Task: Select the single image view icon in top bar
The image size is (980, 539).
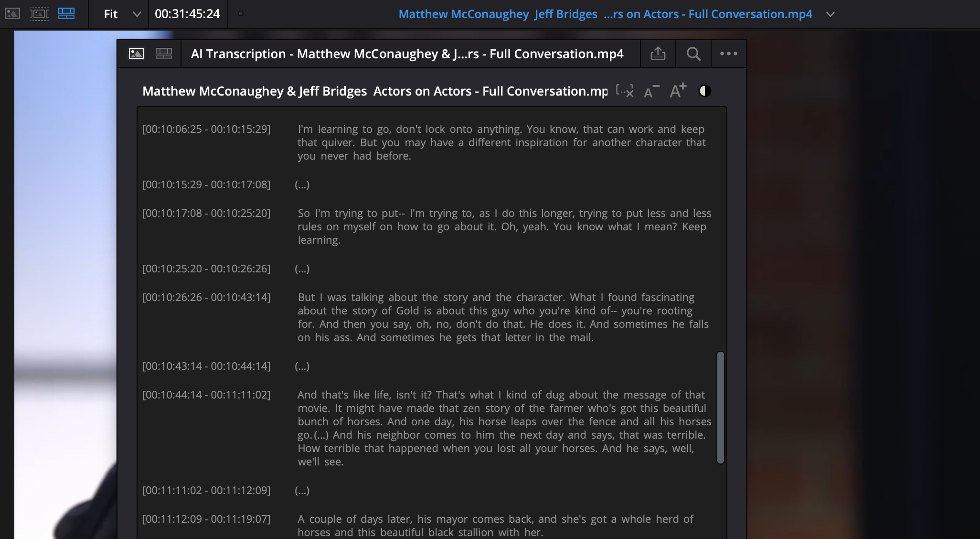Action: [12, 14]
